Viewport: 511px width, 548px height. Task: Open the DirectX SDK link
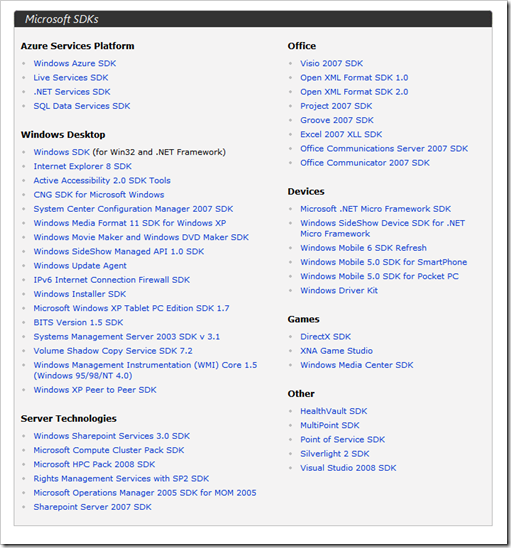[326, 337]
